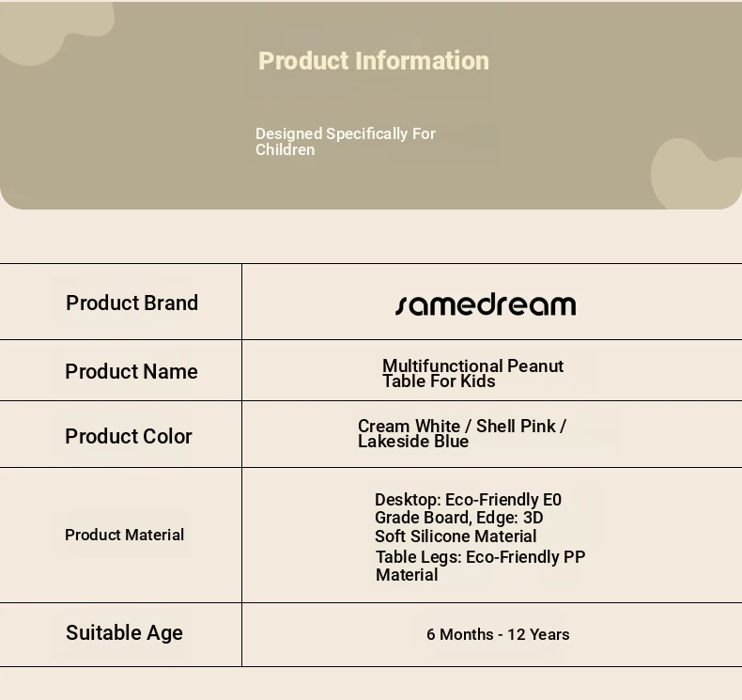Click the Shell Pink color text
Image resolution: width=742 pixels, height=700 pixels.
(x=516, y=426)
